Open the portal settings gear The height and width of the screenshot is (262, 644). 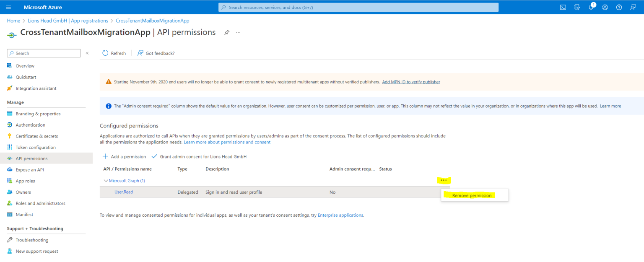605,7
